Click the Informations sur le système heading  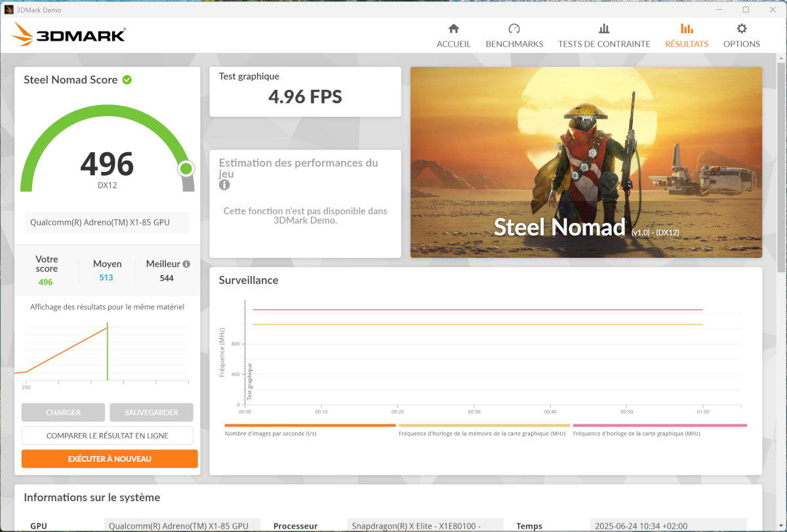[x=92, y=497]
